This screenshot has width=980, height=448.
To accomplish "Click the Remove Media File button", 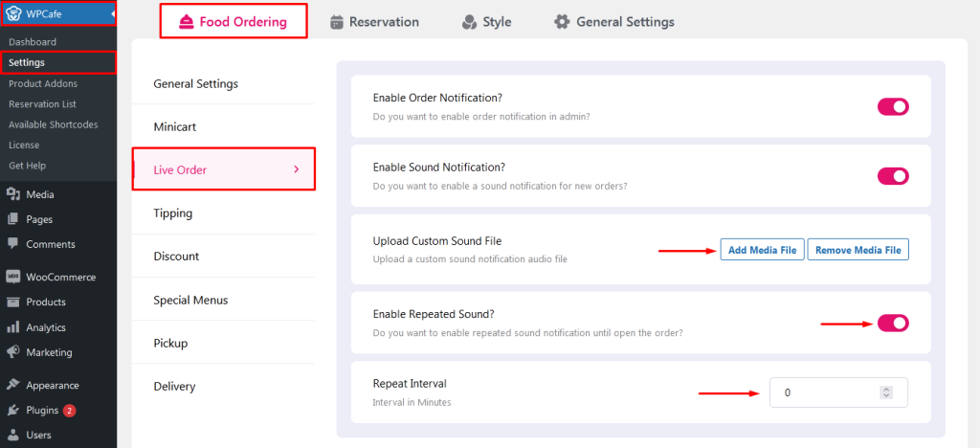I will (858, 250).
